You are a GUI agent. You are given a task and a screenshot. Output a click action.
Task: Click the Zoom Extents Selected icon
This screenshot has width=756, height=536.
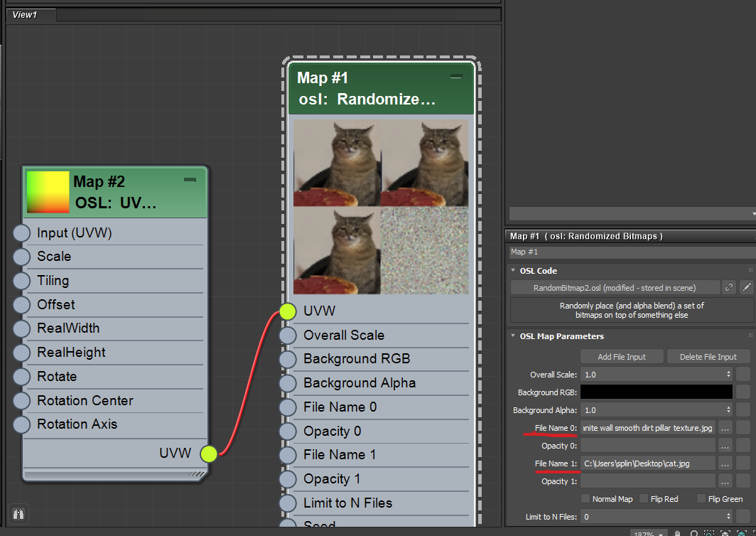point(740,532)
